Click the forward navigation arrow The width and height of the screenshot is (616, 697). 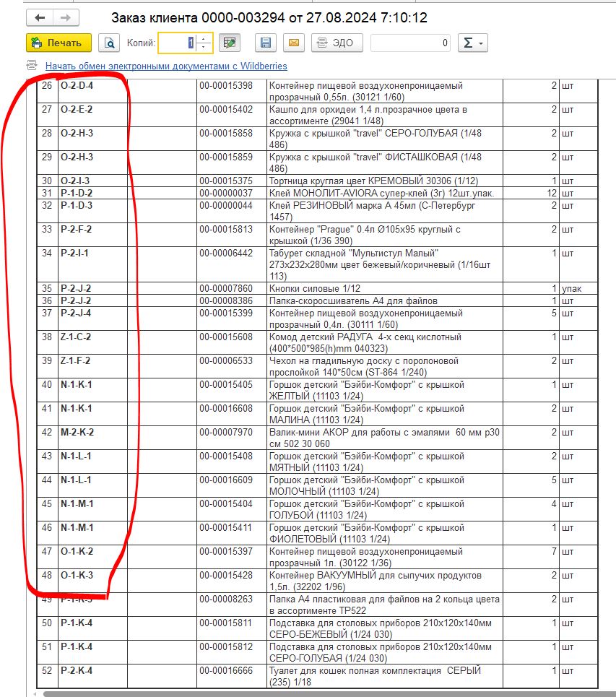(x=66, y=18)
